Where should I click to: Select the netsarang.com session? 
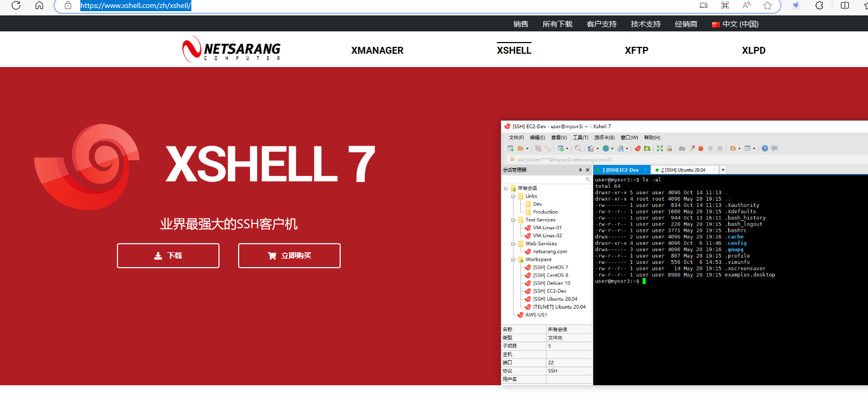[550, 252]
